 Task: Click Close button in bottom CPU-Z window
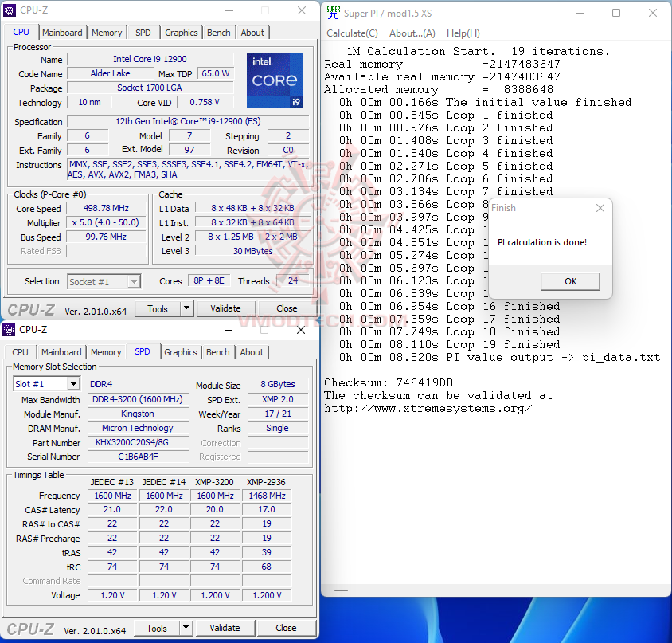(286, 628)
